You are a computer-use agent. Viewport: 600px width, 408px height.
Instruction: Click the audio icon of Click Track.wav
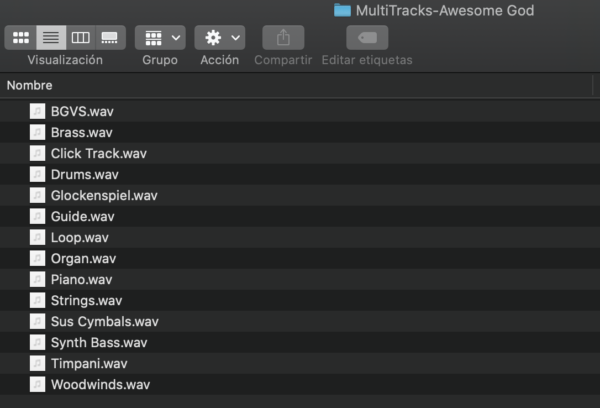[38, 153]
